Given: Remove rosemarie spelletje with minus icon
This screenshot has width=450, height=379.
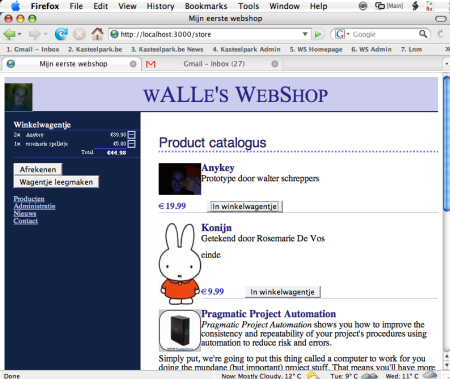Looking at the screenshot, I should point(132,144).
